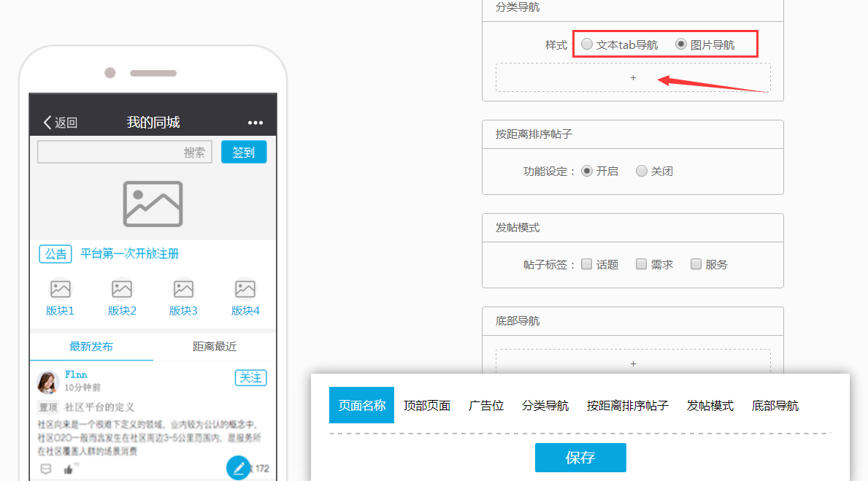Viewport: 868px width, 481px height.
Task: Open the 平台第一次开放注册 announcement
Action: [129, 253]
